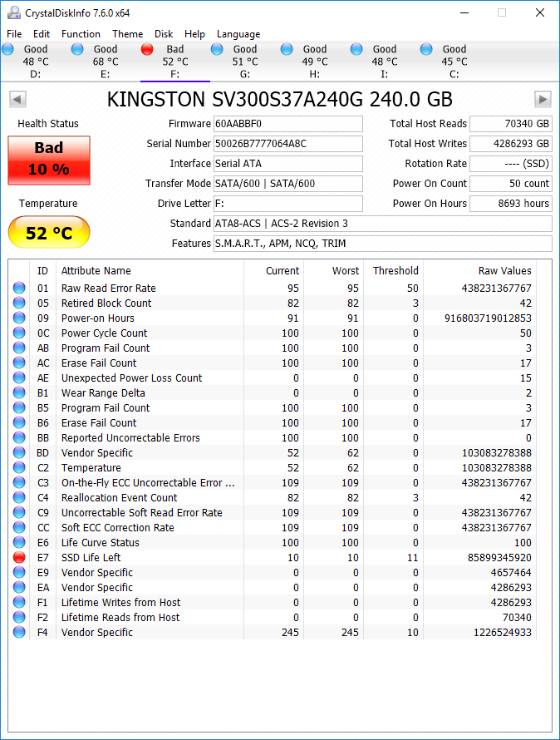Click status icon for Unexpected Power Loss Count
Image resolution: width=560 pixels, height=740 pixels.
pyautogui.click(x=19, y=378)
